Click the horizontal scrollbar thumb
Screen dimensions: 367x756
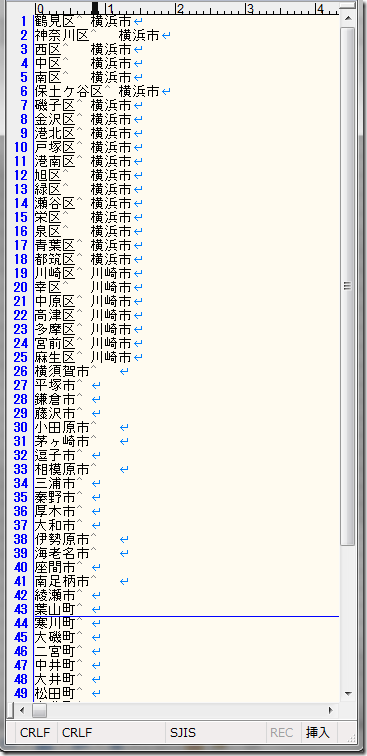(39, 710)
